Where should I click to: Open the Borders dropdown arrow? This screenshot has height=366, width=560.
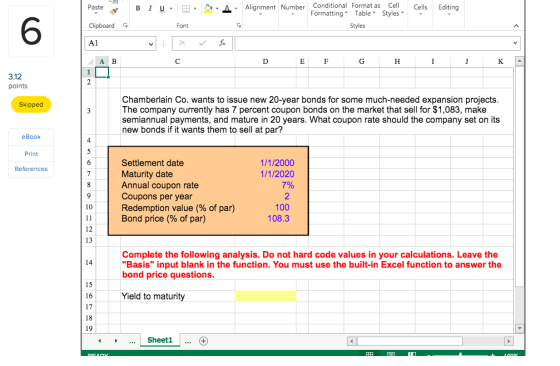[x=195, y=8]
